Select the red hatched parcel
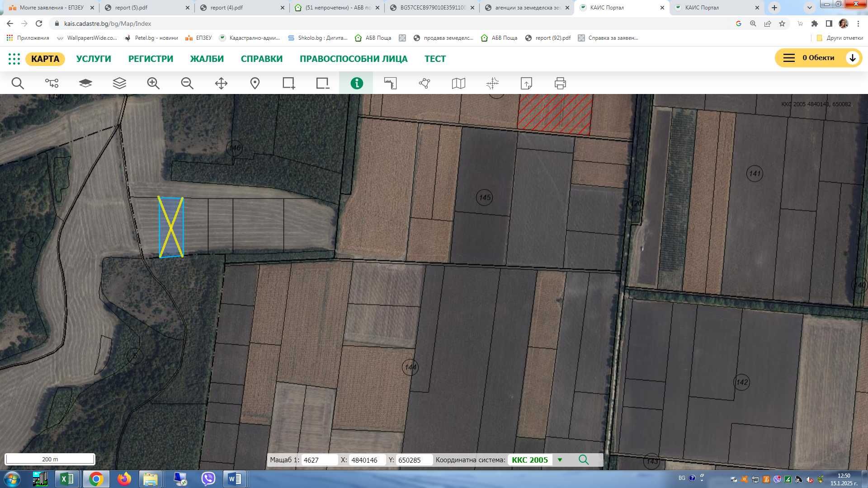Screen dimensions: 868x488 (555, 114)
